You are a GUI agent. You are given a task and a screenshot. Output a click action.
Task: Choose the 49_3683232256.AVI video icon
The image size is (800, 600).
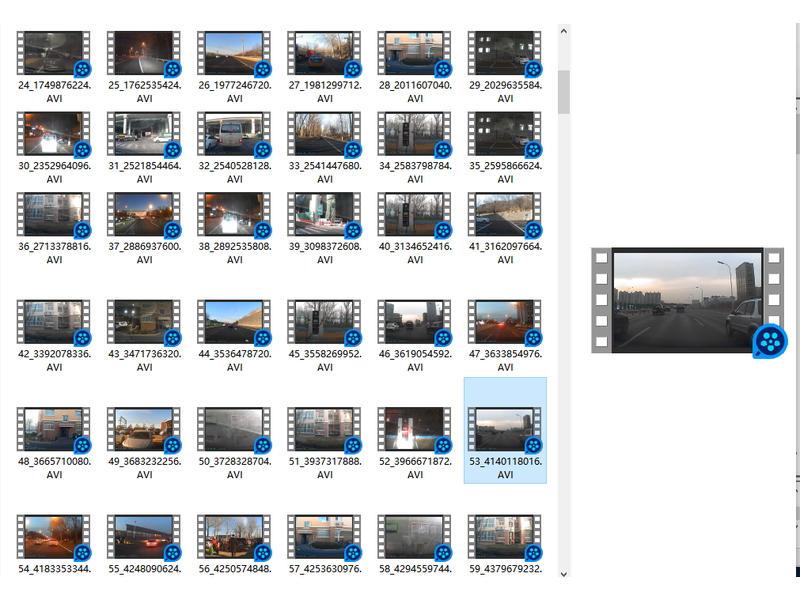tap(144, 430)
